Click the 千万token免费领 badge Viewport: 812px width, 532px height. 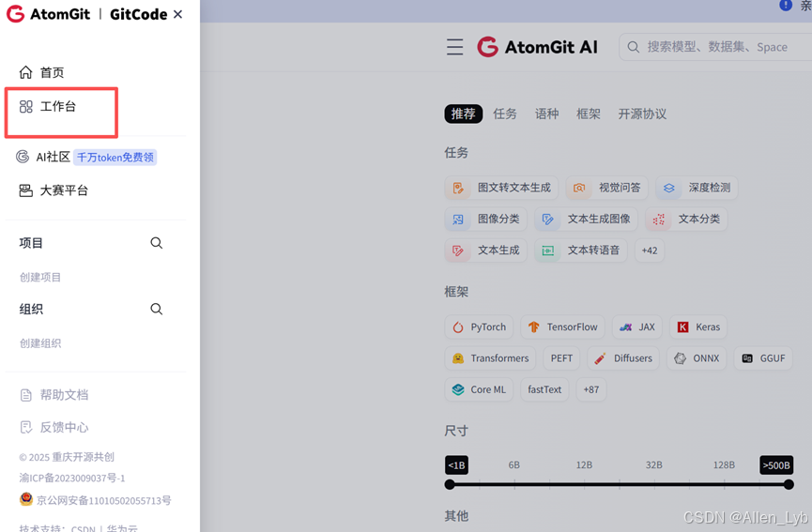click(x=115, y=157)
